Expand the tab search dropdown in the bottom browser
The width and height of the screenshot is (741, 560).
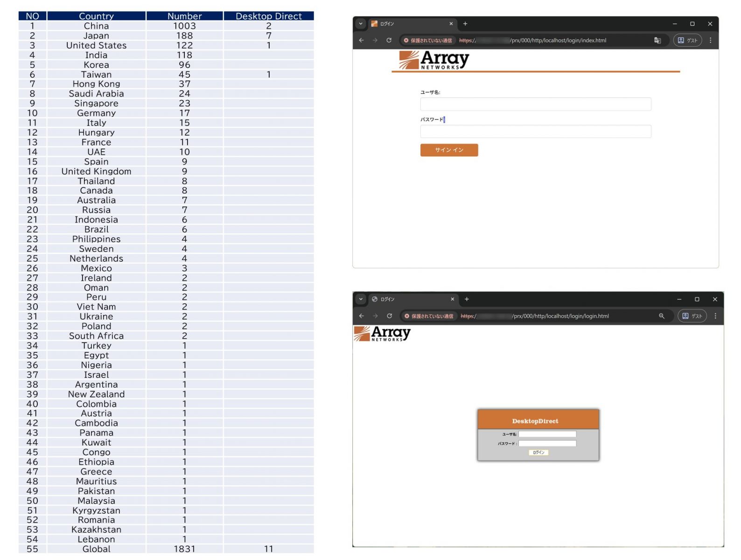coord(361,299)
